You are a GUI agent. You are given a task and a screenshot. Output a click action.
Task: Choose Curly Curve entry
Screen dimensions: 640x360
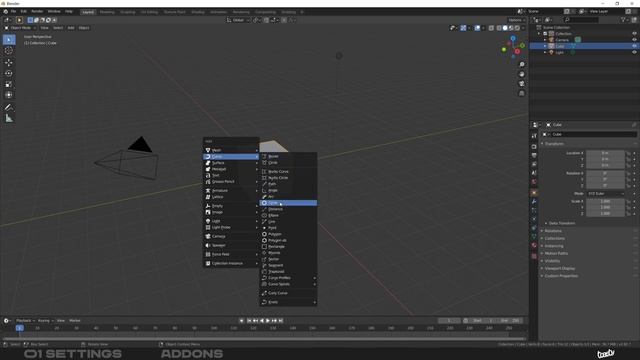click(288, 293)
